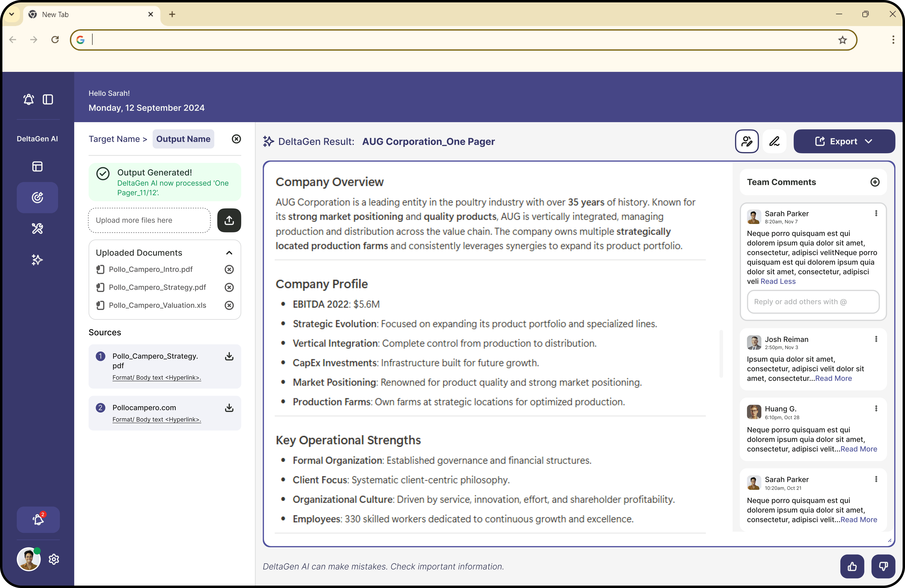Screen dimensions: 905x588
Task: Click the thumbs down feedback button
Action: [883, 566]
